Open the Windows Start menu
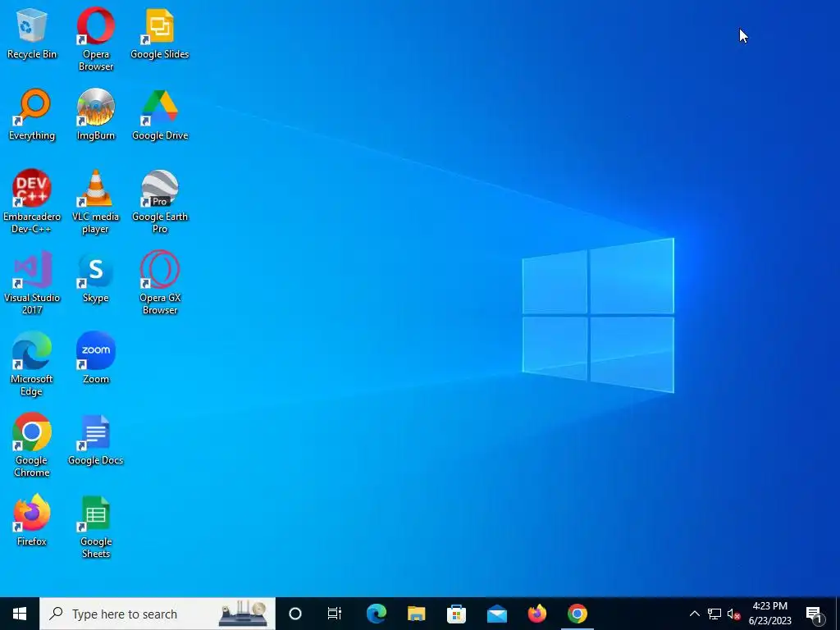This screenshot has width=840, height=630. click(x=20, y=614)
